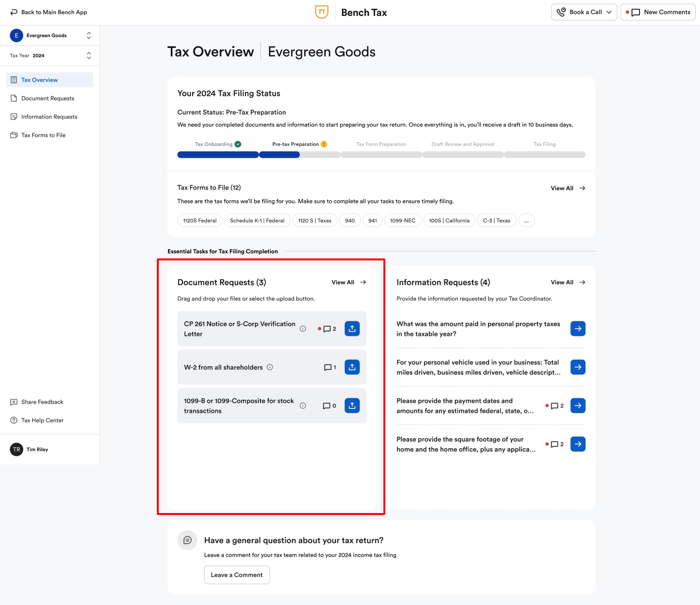Open comments on CP 261 Notice request
Image resolution: width=700 pixels, height=605 pixels.
[327, 329]
